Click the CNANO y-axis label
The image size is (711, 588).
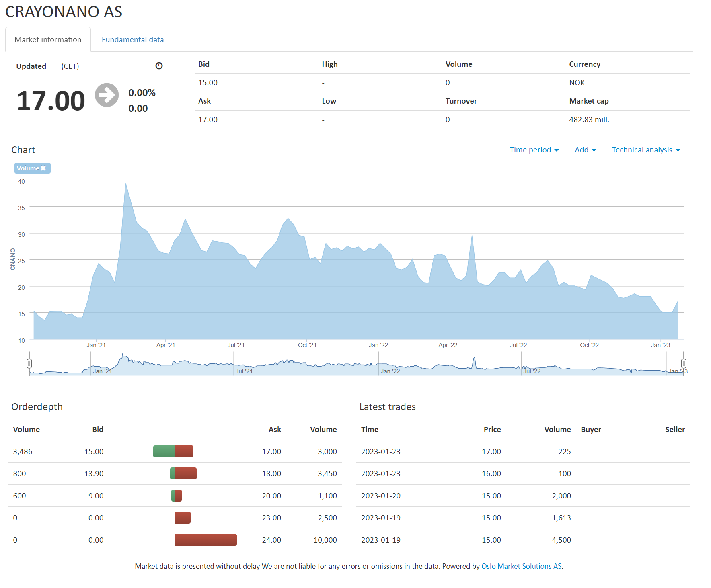[x=13, y=259]
